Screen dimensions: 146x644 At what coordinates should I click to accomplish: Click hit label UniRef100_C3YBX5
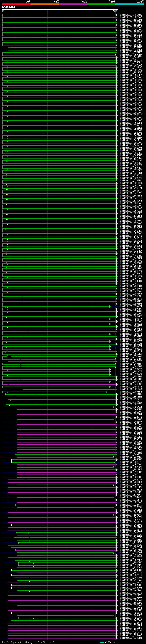[131, 65]
